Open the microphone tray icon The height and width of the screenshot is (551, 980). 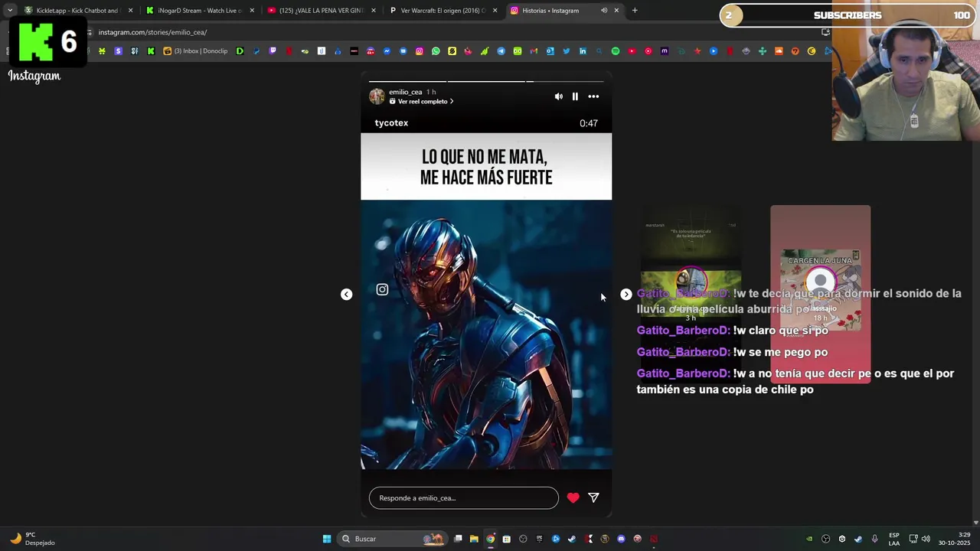(874, 539)
